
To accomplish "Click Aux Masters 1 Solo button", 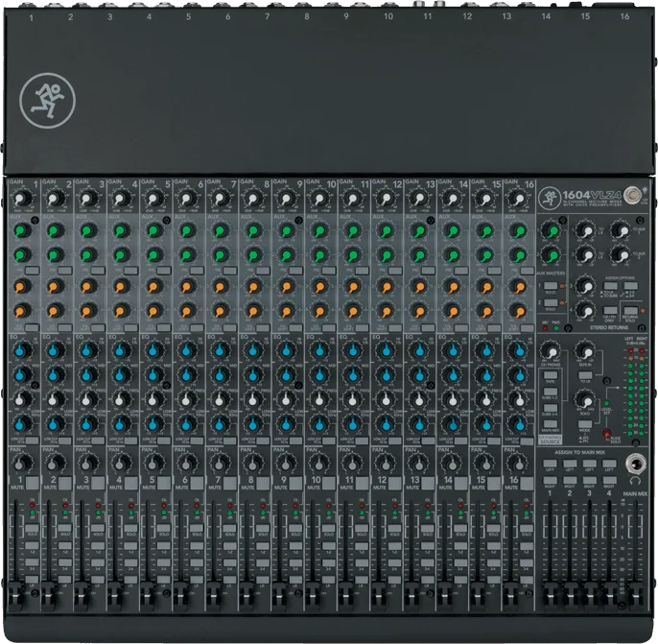I will [551, 286].
